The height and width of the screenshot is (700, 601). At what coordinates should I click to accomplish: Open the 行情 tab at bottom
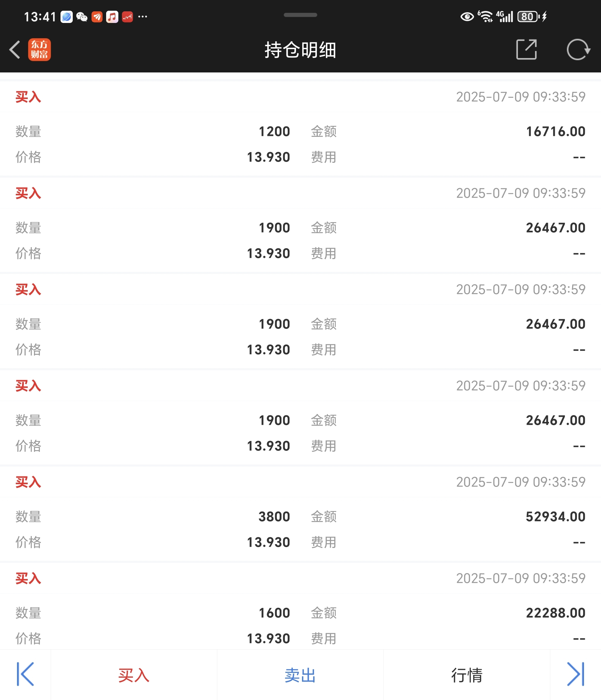(x=467, y=675)
